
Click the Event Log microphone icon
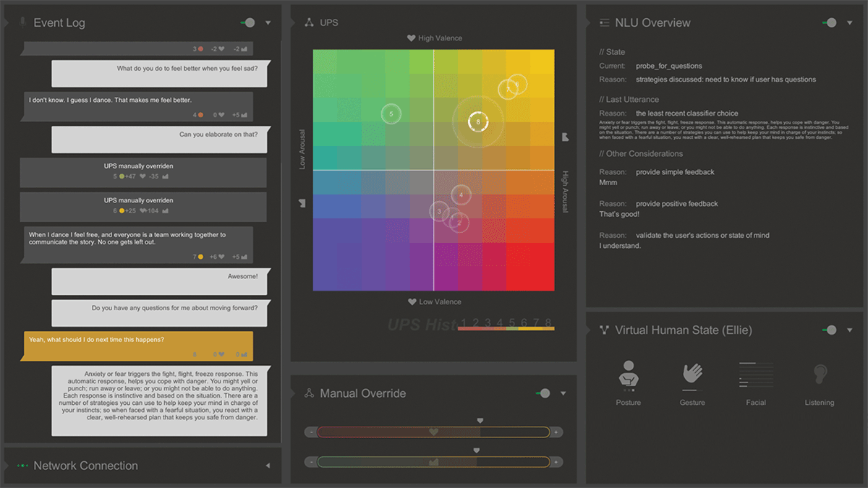[x=22, y=22]
